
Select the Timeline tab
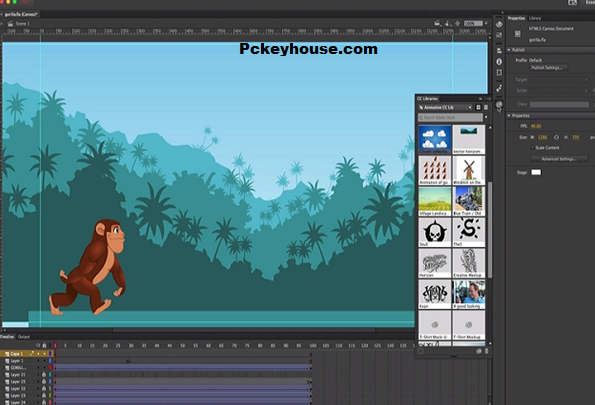(7, 337)
